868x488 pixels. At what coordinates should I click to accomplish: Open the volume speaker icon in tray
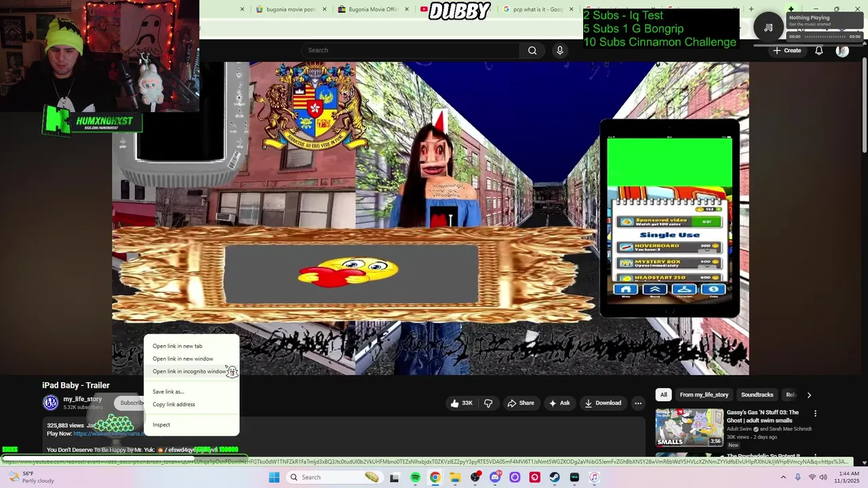pyautogui.click(x=823, y=477)
